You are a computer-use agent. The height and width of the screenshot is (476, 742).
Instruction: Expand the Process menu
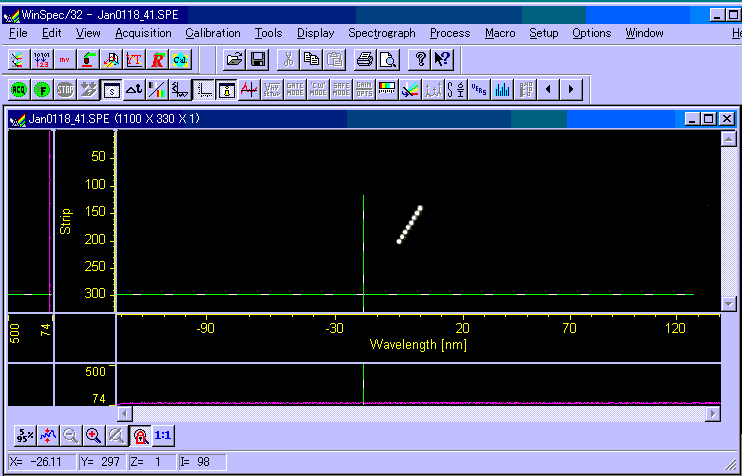(x=449, y=33)
